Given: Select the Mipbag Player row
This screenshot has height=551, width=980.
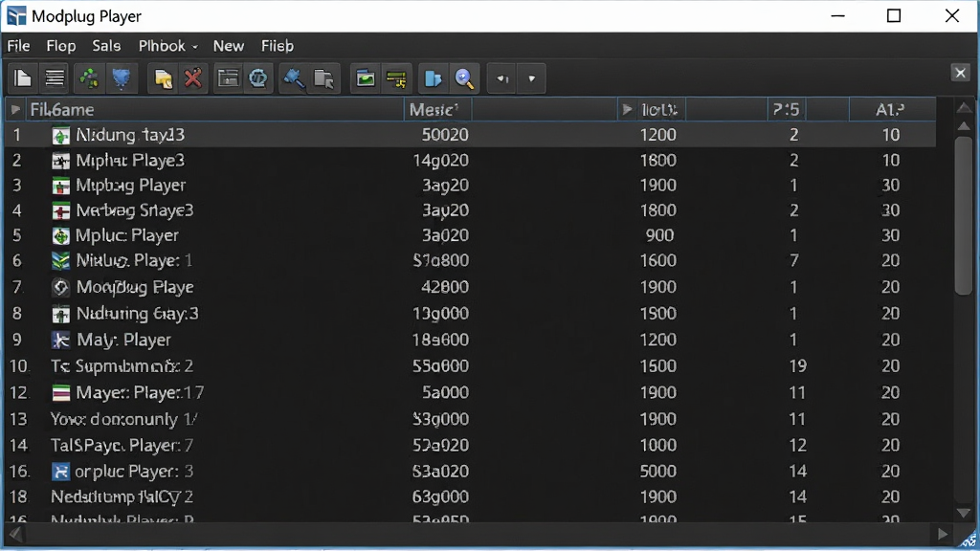Looking at the screenshot, I should coord(471,186).
